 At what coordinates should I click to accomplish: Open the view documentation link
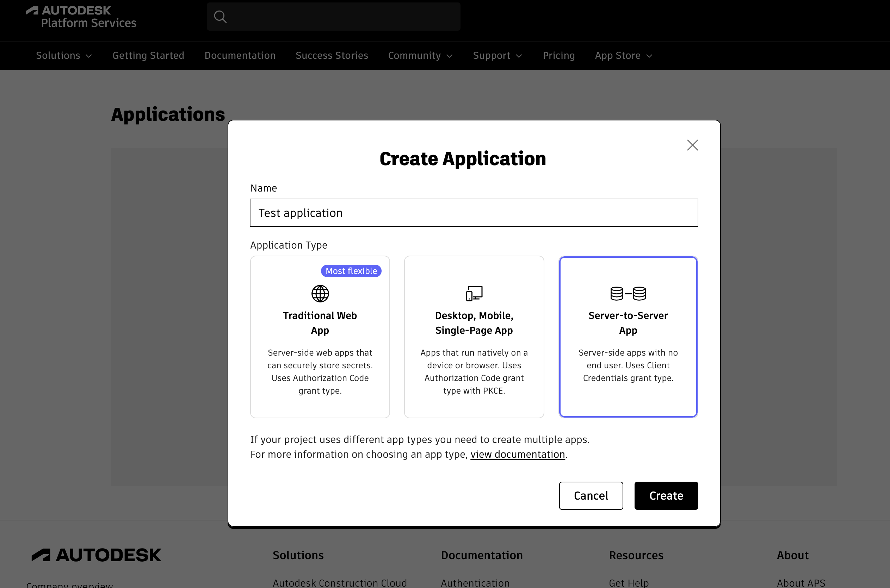(518, 454)
